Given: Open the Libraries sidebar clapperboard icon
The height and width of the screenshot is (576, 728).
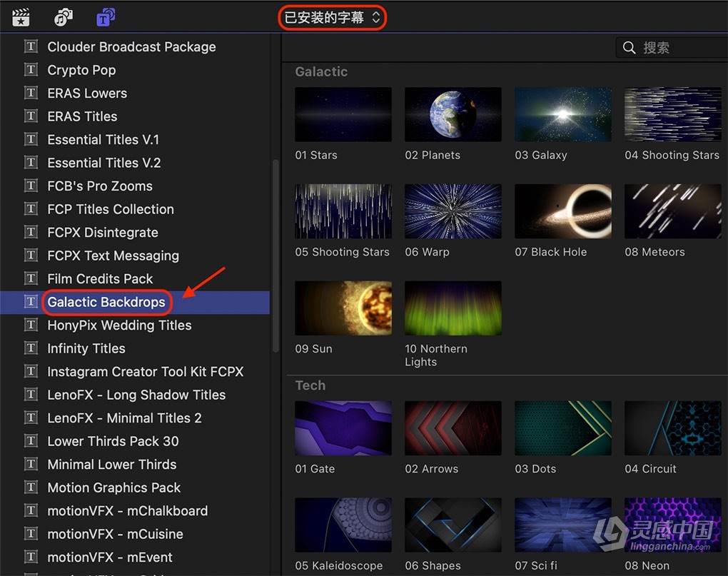Looking at the screenshot, I should pyautogui.click(x=21, y=18).
